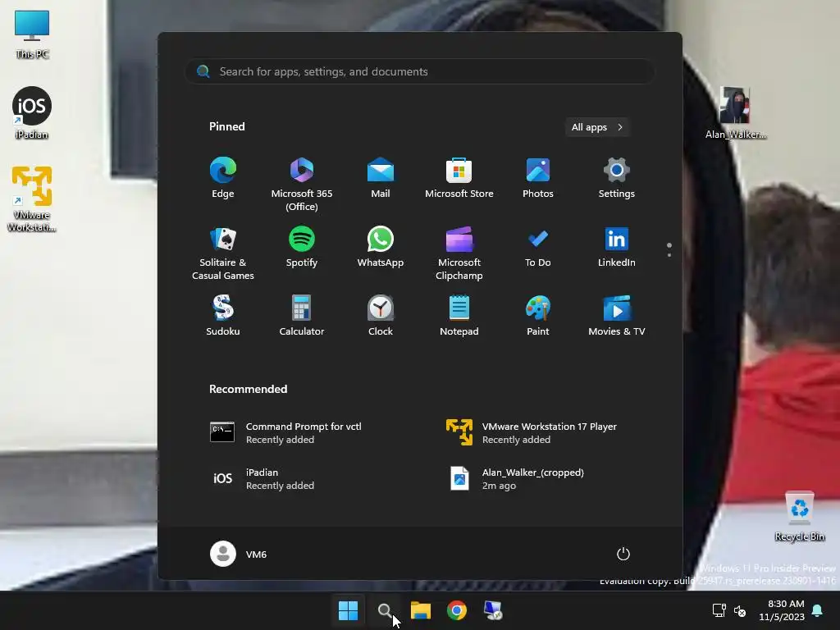Select the VMware Workstation desktop shortcut
Viewport: 840px width, 630px height.
[32, 199]
